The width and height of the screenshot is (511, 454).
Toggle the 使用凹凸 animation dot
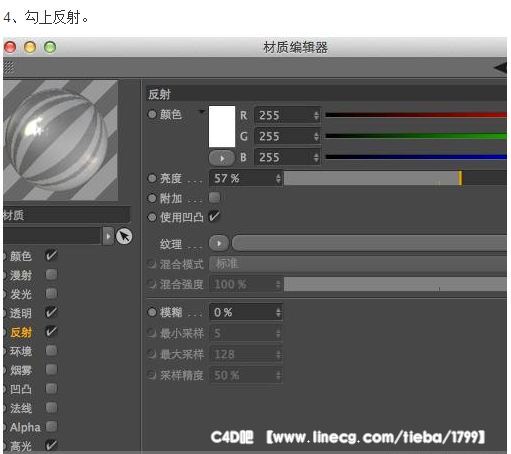152,217
